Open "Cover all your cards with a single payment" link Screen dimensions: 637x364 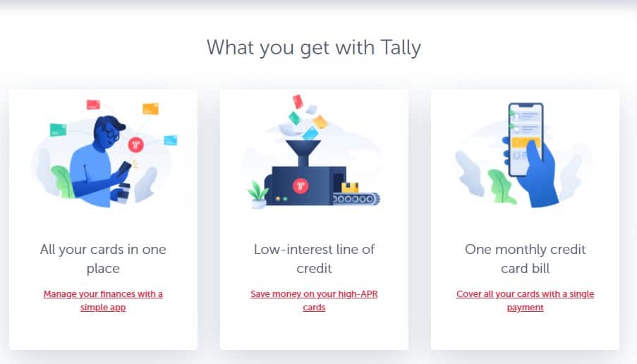click(525, 301)
